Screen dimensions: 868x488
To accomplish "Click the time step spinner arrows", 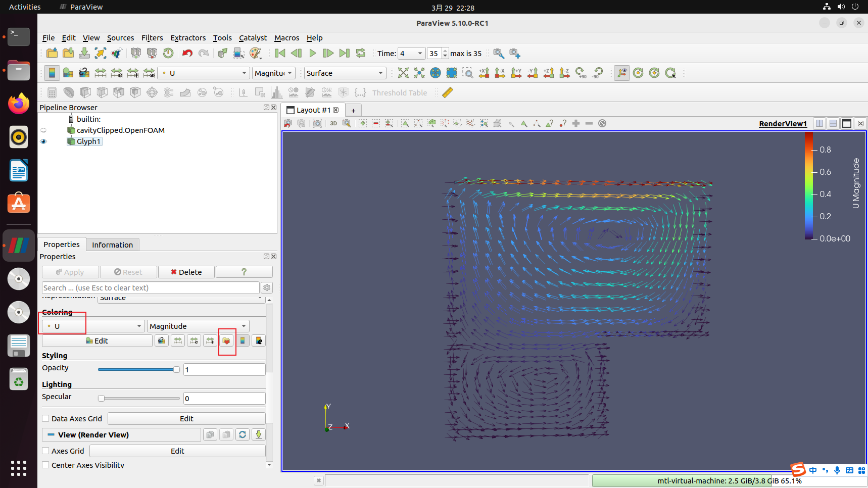I will (445, 53).
